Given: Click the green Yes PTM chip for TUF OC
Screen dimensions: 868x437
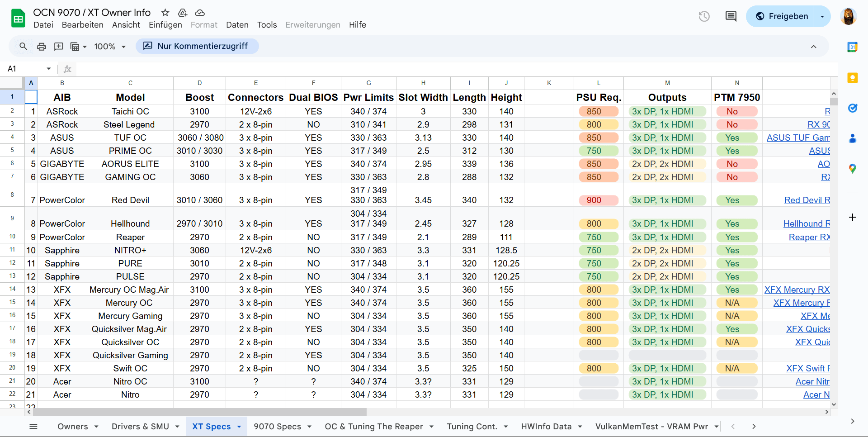Looking at the screenshot, I should (x=737, y=138).
